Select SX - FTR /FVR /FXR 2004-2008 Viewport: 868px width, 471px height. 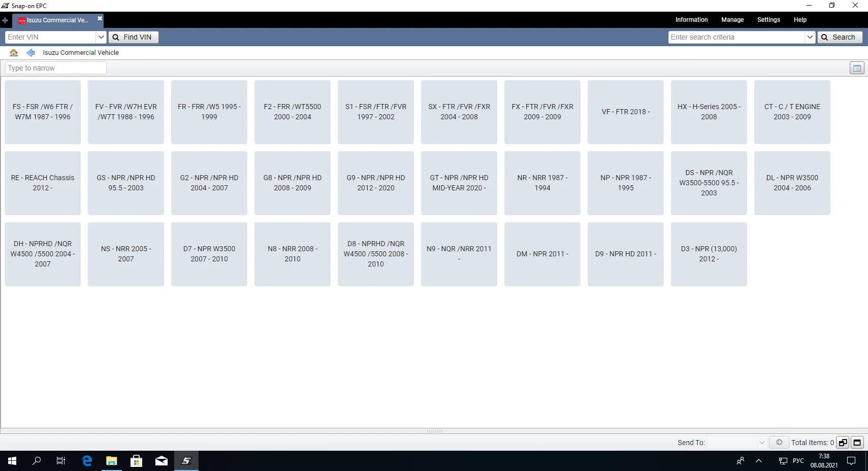coord(459,112)
